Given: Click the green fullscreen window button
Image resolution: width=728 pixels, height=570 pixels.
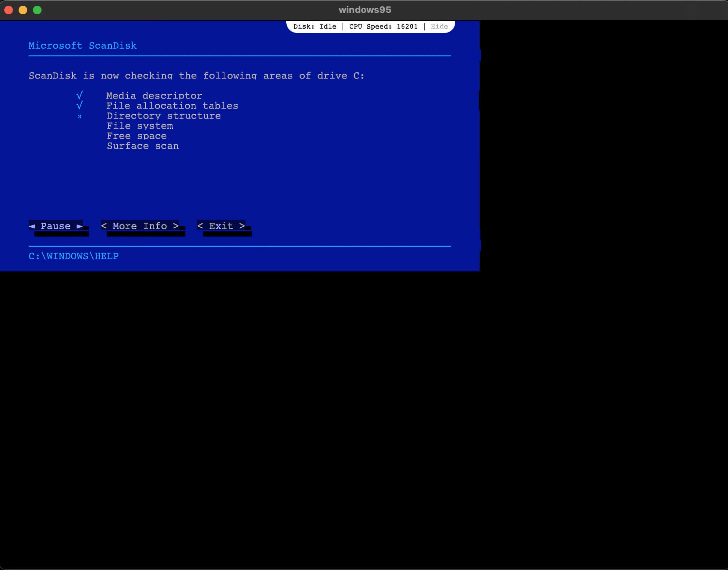Looking at the screenshot, I should pyautogui.click(x=37, y=10).
